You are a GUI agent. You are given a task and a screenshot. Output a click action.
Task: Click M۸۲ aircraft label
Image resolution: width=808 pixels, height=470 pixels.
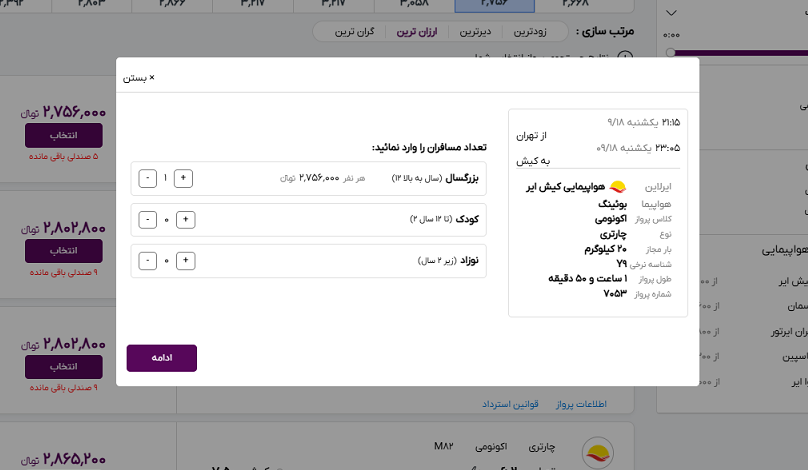(444, 446)
